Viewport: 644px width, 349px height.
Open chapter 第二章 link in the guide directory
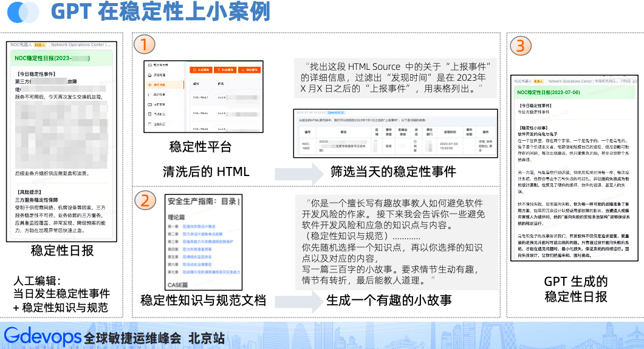point(202,234)
